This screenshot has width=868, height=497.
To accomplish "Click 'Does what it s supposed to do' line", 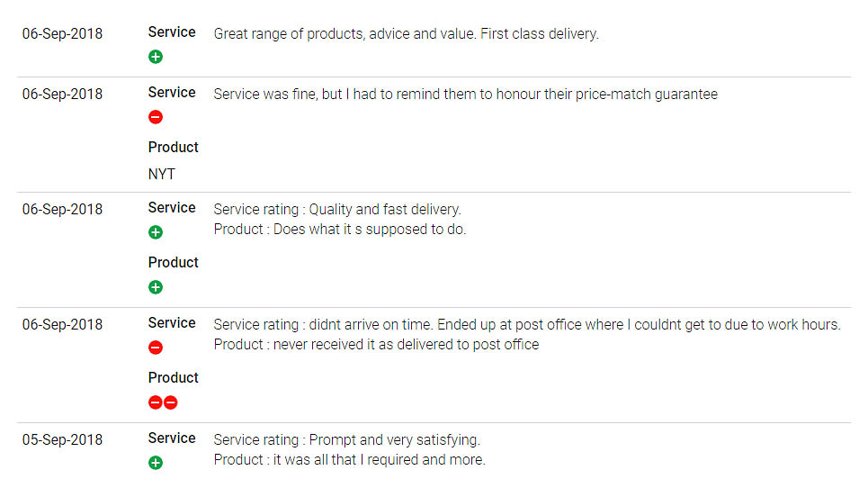I will 340,230.
